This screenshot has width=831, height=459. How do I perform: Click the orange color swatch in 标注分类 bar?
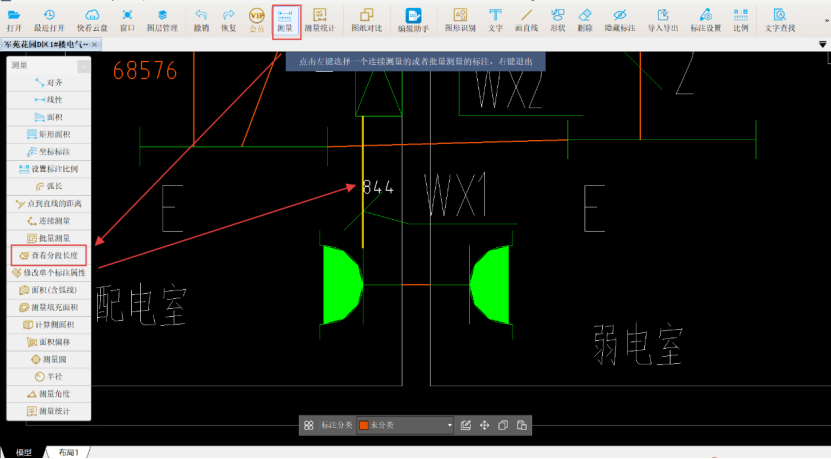[x=364, y=426]
